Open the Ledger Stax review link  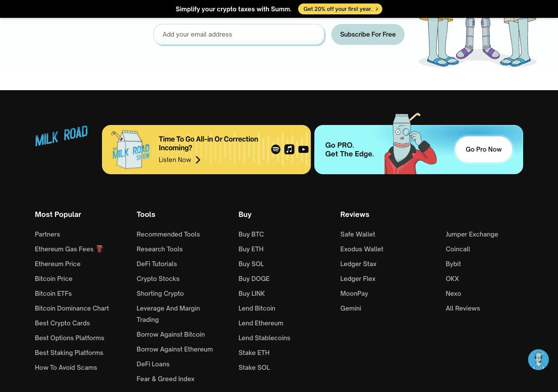click(358, 264)
